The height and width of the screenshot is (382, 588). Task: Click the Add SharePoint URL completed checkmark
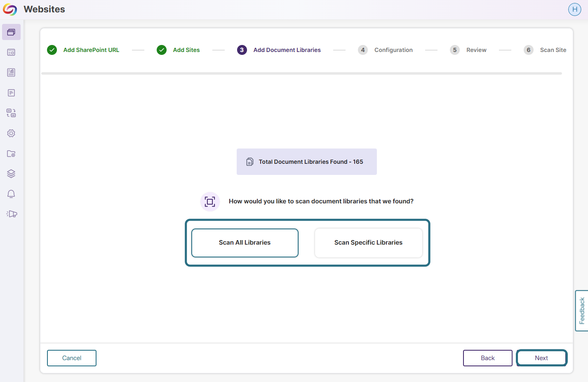(x=52, y=50)
